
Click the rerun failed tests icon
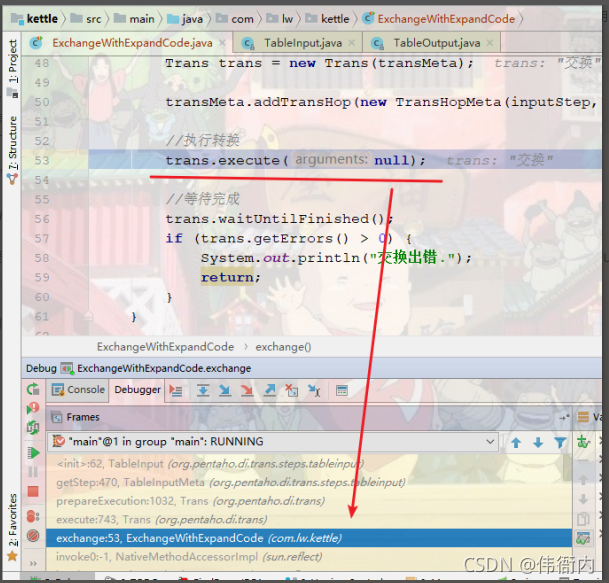(33, 408)
